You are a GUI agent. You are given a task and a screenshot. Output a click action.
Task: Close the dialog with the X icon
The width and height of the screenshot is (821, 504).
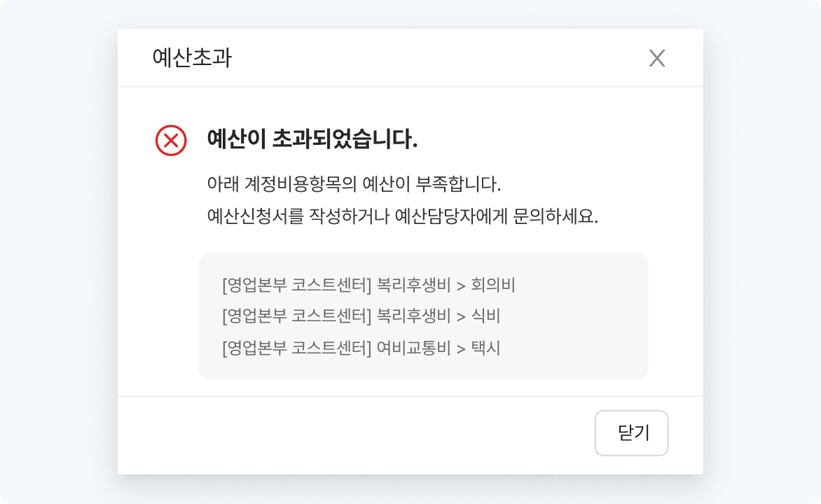657,58
